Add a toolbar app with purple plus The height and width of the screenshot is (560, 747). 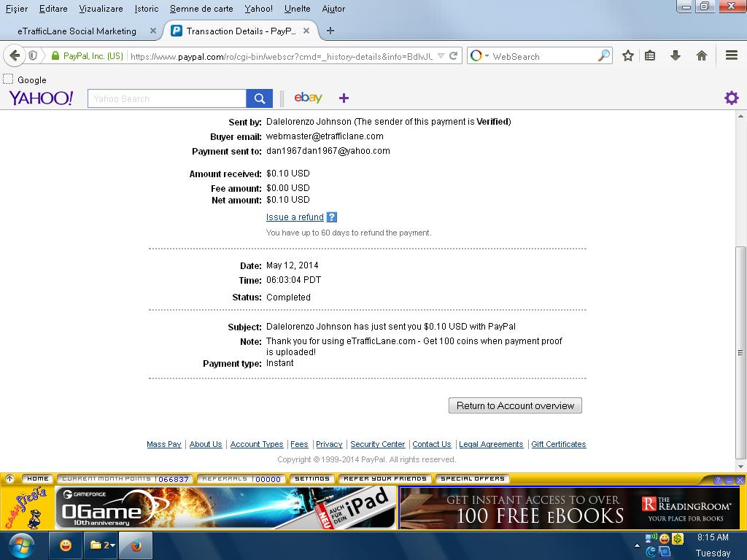[344, 98]
